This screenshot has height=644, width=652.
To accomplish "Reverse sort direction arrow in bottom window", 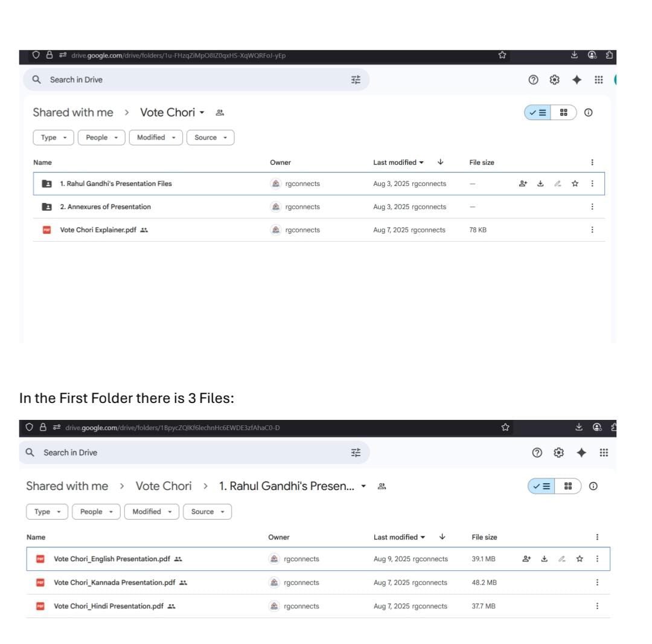I will [443, 536].
